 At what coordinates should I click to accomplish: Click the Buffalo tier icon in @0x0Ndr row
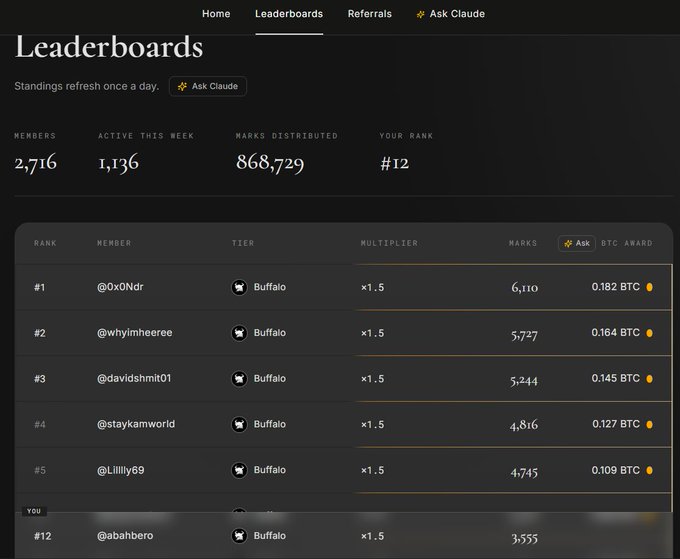pos(239,287)
